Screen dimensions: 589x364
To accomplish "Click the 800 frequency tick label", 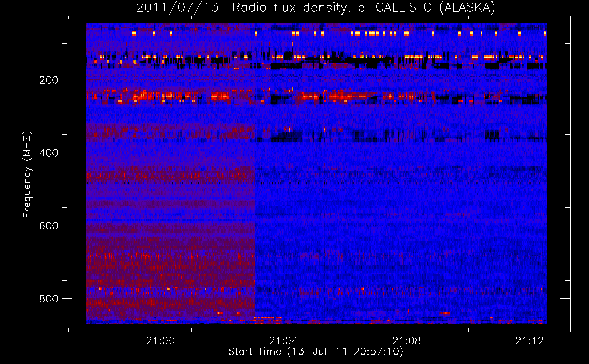I will tap(48, 299).
